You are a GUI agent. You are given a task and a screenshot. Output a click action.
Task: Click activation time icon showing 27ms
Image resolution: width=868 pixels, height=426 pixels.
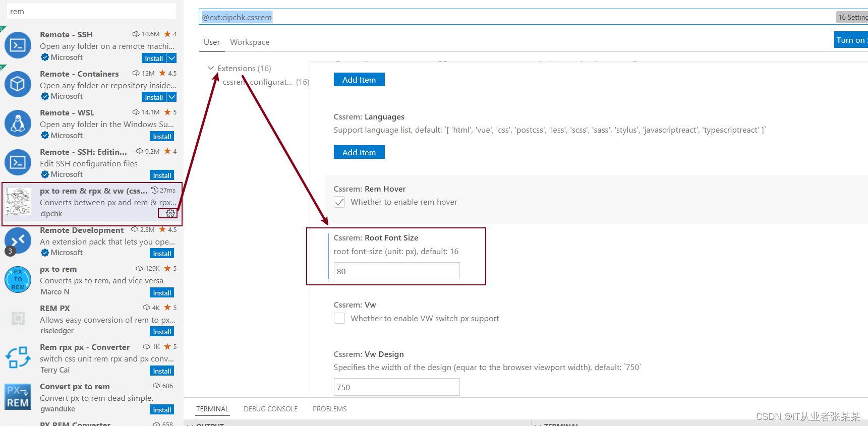pyautogui.click(x=155, y=191)
